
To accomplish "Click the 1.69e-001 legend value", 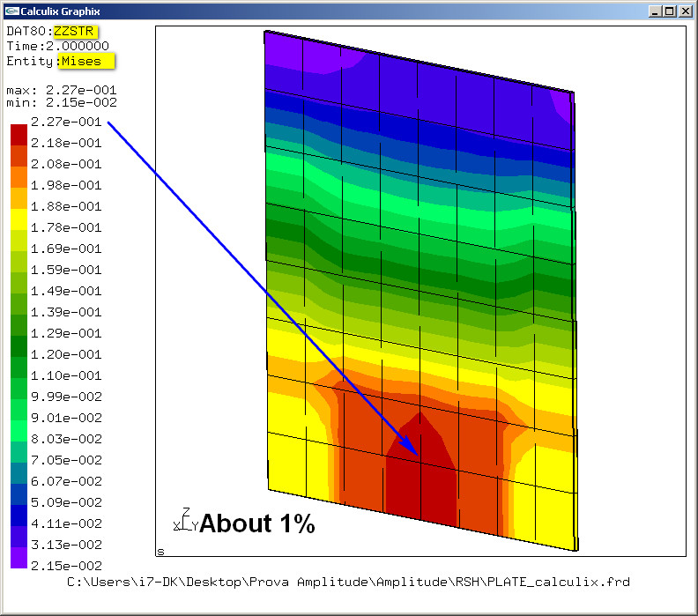I will (x=66, y=249).
